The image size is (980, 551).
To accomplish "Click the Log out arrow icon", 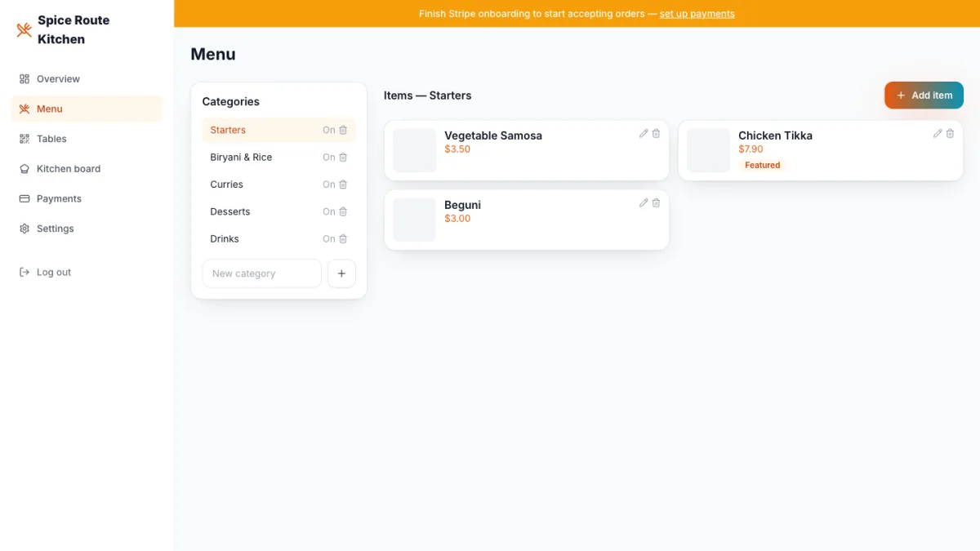I will pyautogui.click(x=24, y=272).
